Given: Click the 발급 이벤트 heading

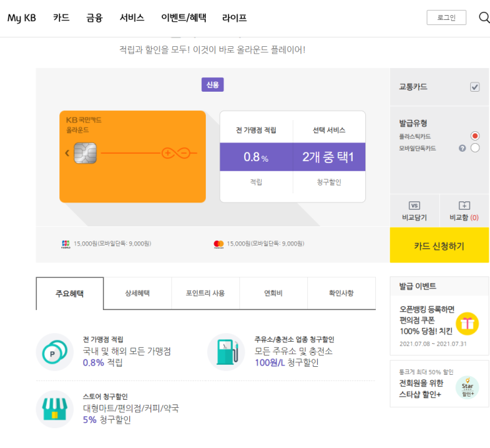Looking at the screenshot, I should tap(417, 286).
